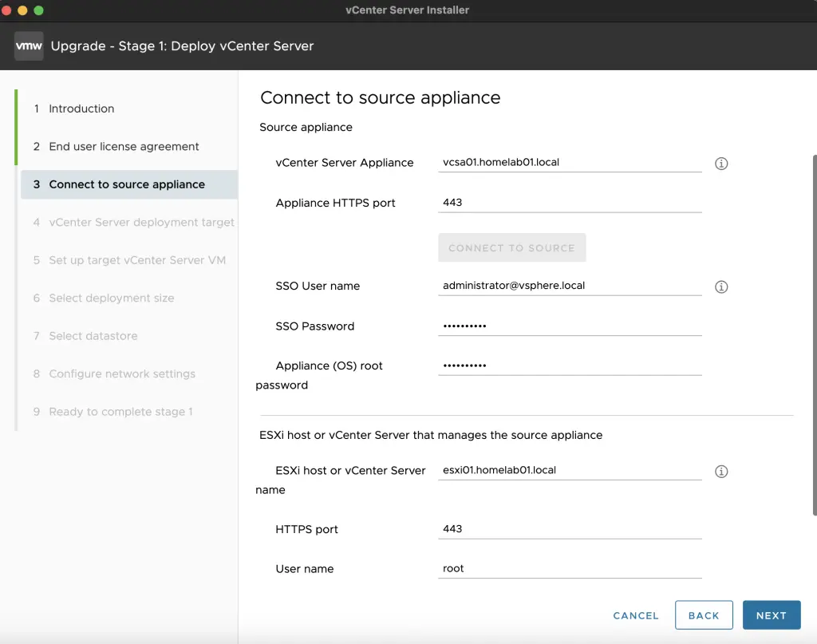Cancel the vCenter Server upgrade wizard

pos(635,615)
